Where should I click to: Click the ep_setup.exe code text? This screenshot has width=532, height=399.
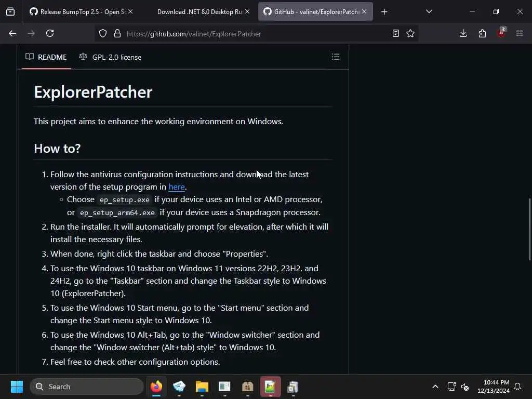[125, 199]
